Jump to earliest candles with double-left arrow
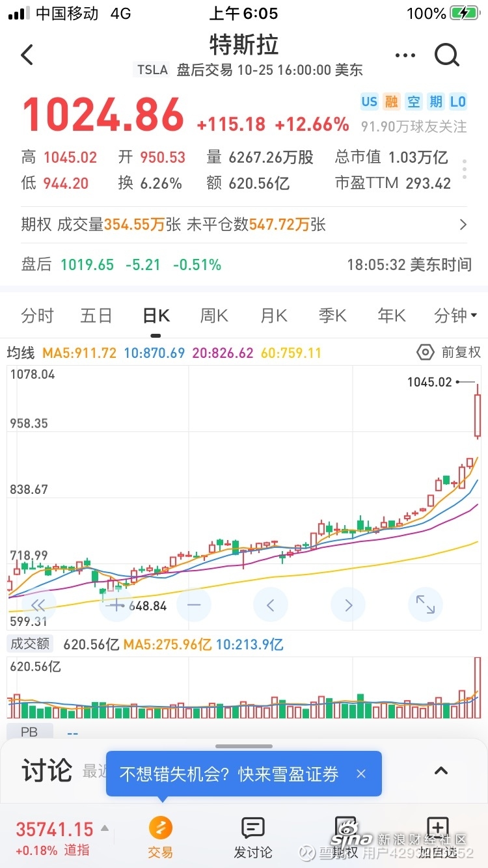The width and height of the screenshot is (488, 868). click(x=38, y=605)
